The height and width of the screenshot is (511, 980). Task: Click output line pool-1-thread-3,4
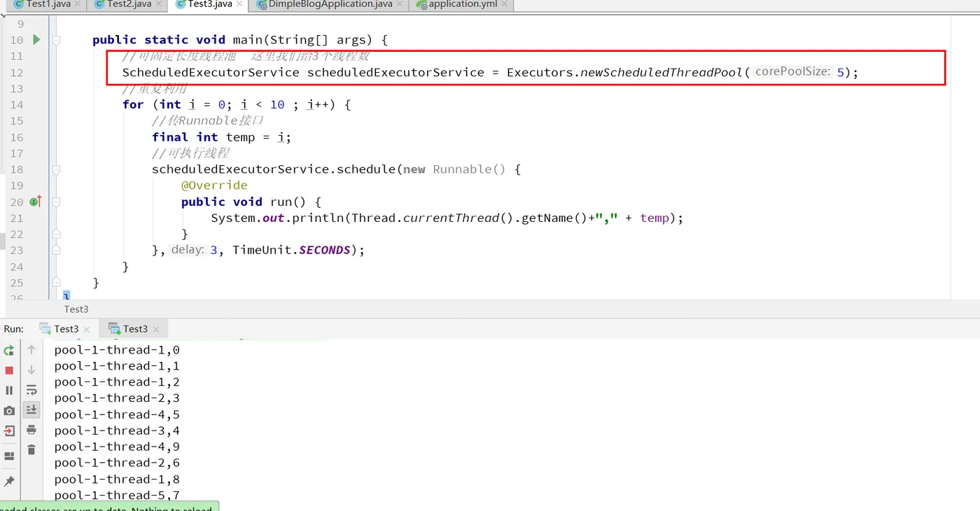117,430
